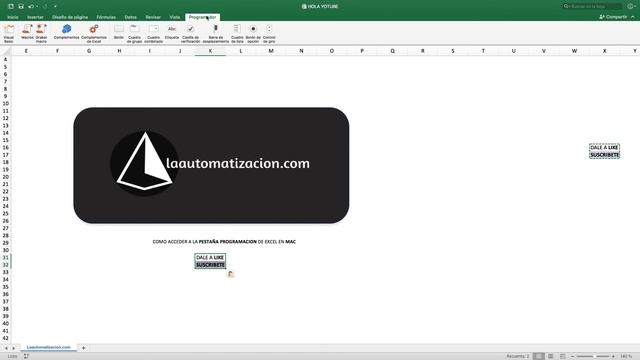Select the Laautomatizacion.com sheet tab

point(49,347)
